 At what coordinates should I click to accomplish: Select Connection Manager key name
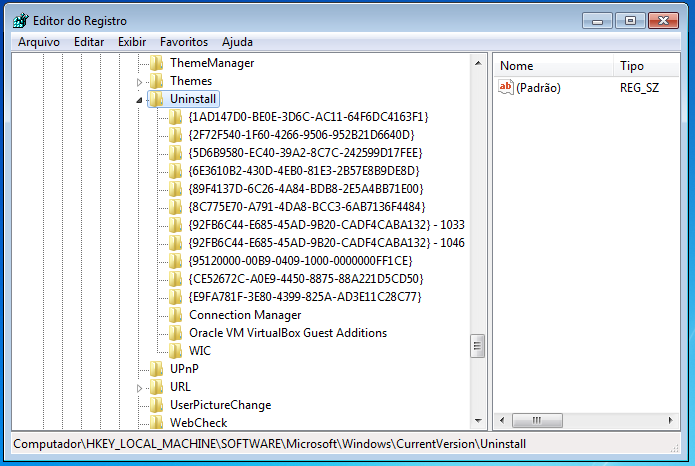245,315
